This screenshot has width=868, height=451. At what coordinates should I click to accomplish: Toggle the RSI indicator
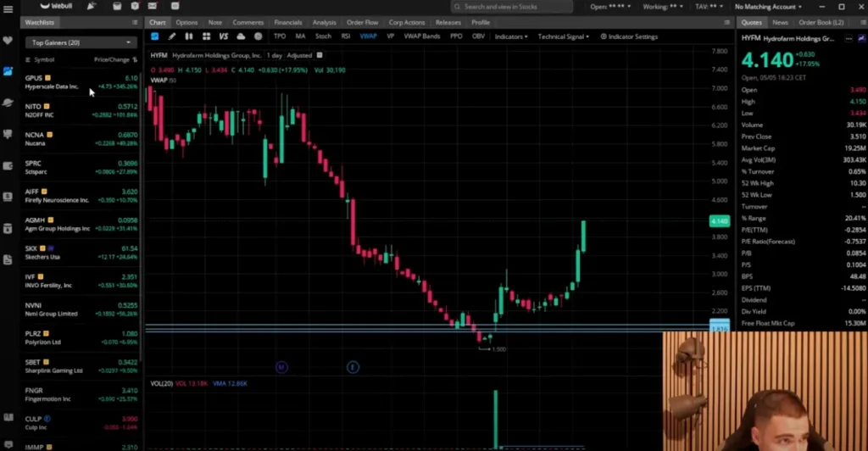346,36
